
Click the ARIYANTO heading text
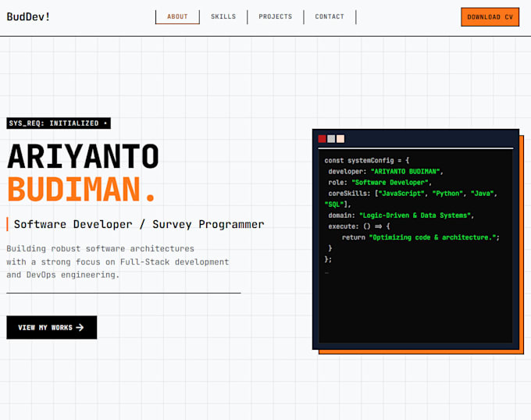tap(83, 156)
